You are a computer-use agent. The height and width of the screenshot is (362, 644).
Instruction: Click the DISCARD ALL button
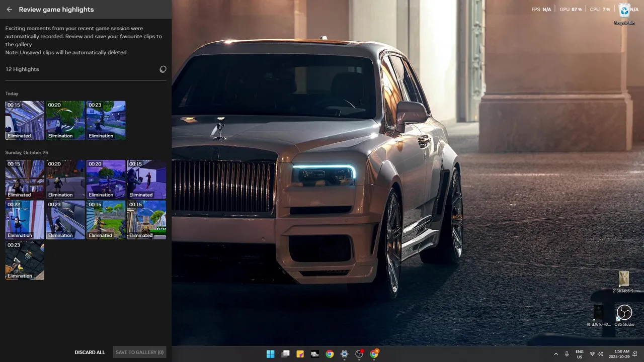90,352
